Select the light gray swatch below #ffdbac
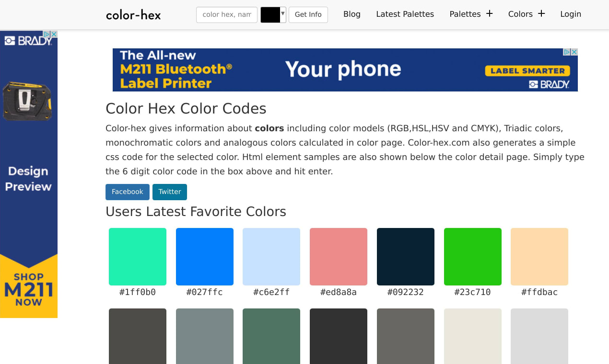The image size is (609, 364). click(x=539, y=336)
